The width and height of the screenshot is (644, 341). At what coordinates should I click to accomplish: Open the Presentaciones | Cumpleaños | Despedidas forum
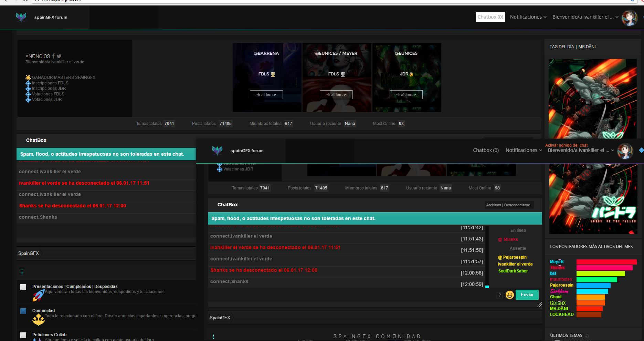click(75, 287)
